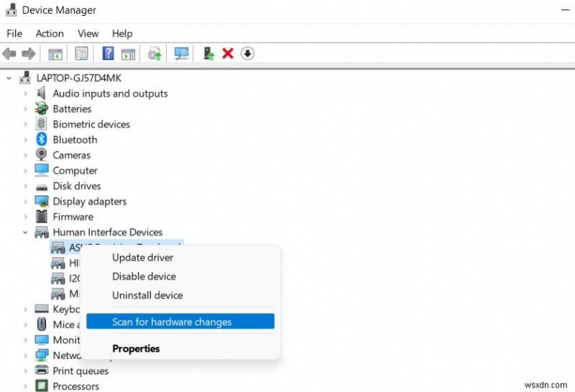Click Show/Hide Action Pane toolbar icon
The height and width of the screenshot is (392, 575).
tap(129, 55)
